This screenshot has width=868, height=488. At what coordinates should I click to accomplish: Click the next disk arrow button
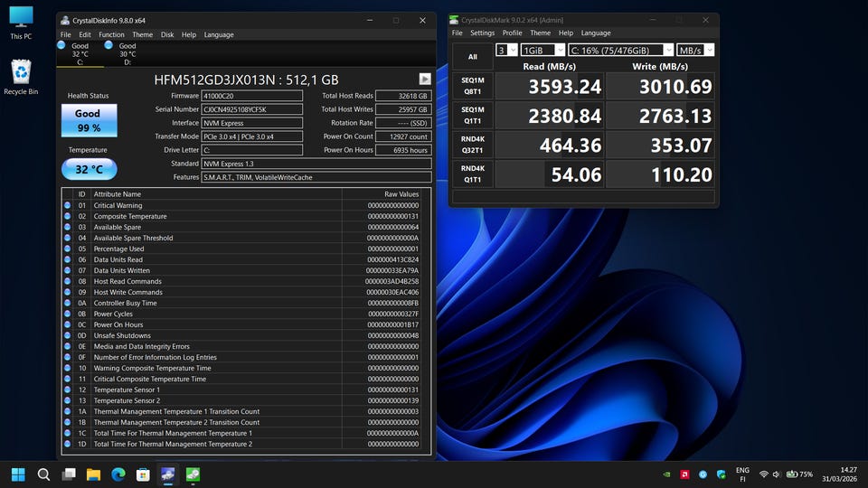(x=424, y=80)
